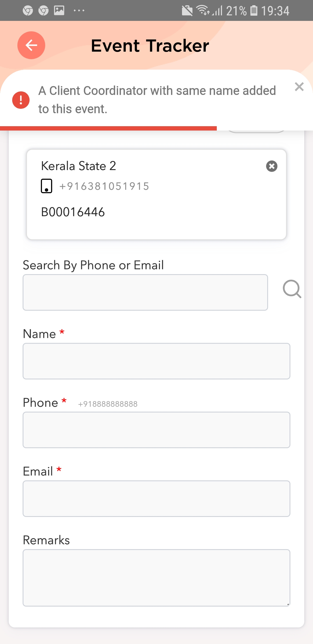Remove the Kerala State 2 coordinator card
This screenshot has width=313, height=644.
coord(272,166)
